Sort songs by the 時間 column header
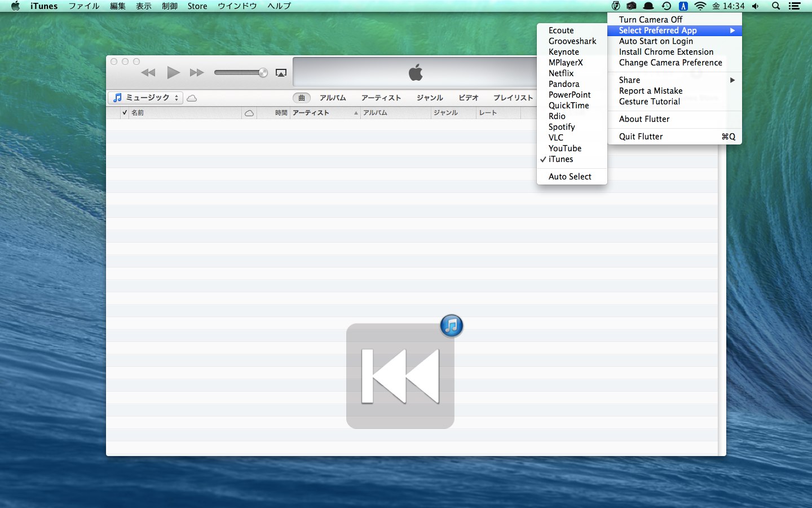 (273, 113)
